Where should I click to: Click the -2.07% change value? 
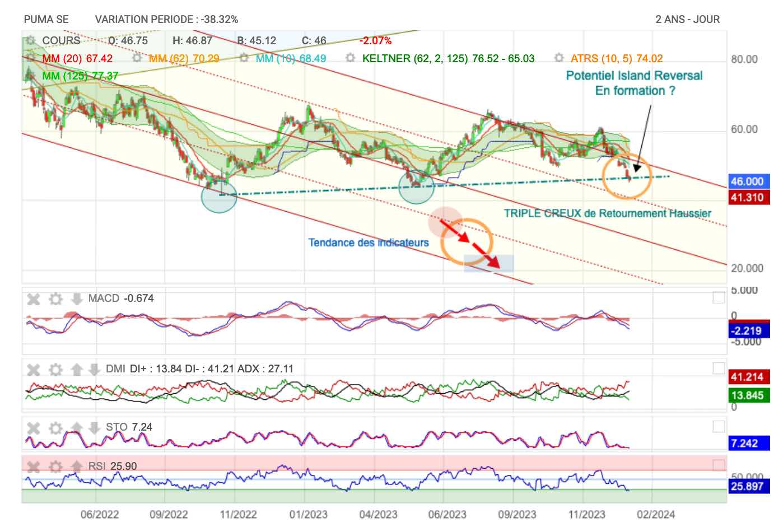pyautogui.click(x=375, y=40)
